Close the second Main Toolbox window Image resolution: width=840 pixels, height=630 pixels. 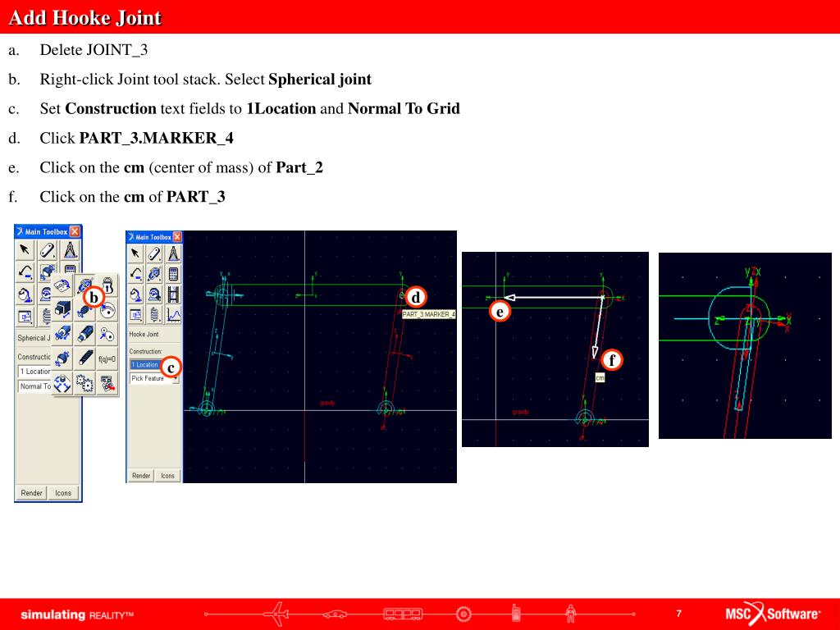point(177,237)
